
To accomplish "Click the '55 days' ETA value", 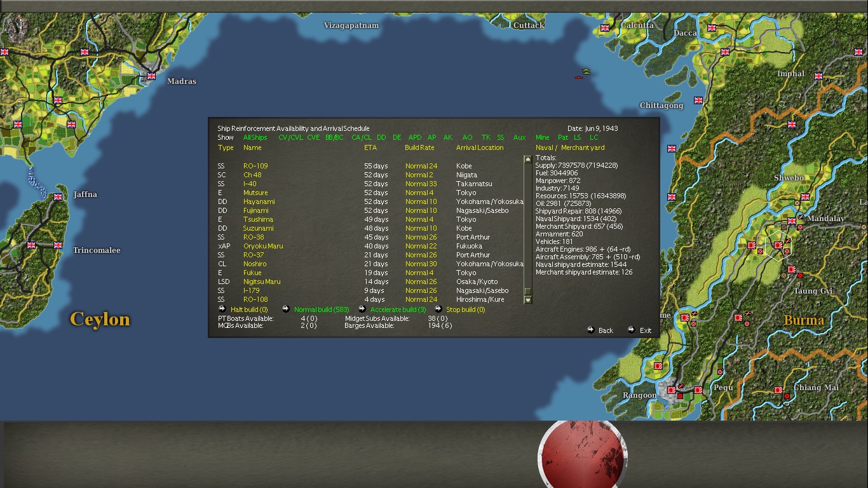I will click(x=376, y=166).
